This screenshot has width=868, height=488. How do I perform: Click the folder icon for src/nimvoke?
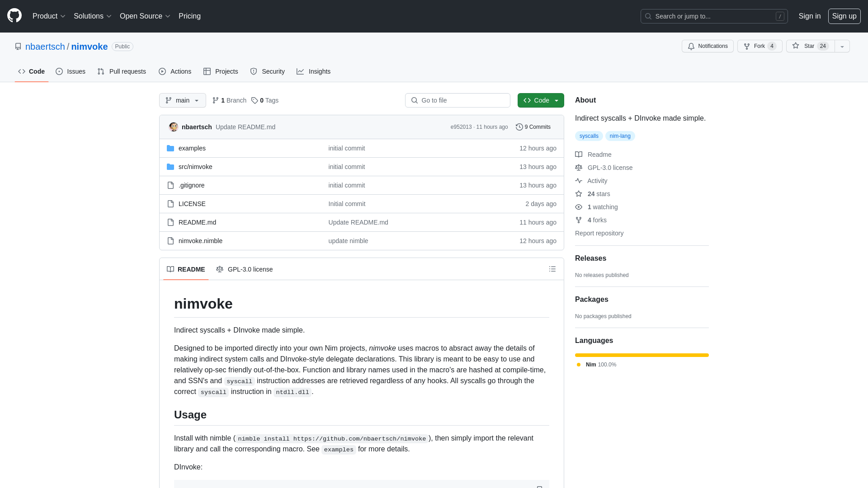pyautogui.click(x=170, y=167)
